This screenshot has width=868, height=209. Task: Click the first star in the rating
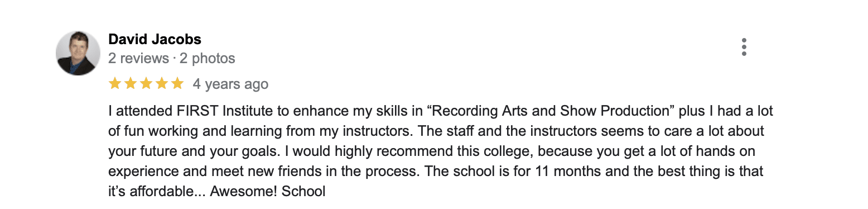pyautogui.click(x=115, y=84)
